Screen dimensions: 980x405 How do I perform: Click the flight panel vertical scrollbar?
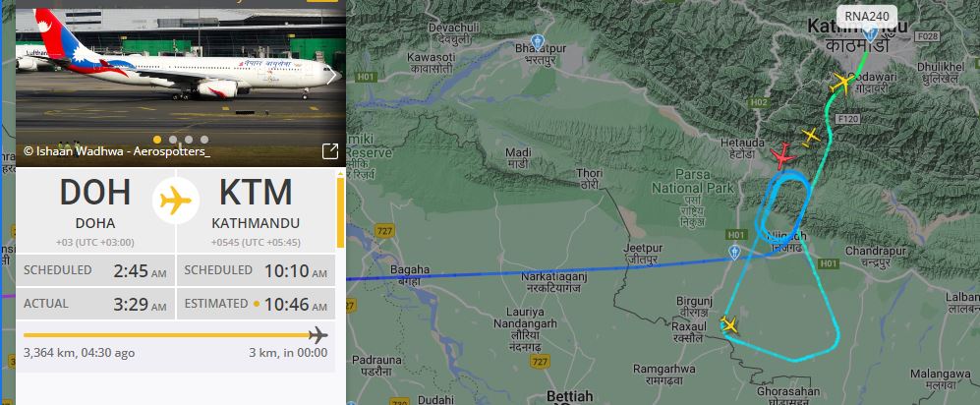[341, 212]
